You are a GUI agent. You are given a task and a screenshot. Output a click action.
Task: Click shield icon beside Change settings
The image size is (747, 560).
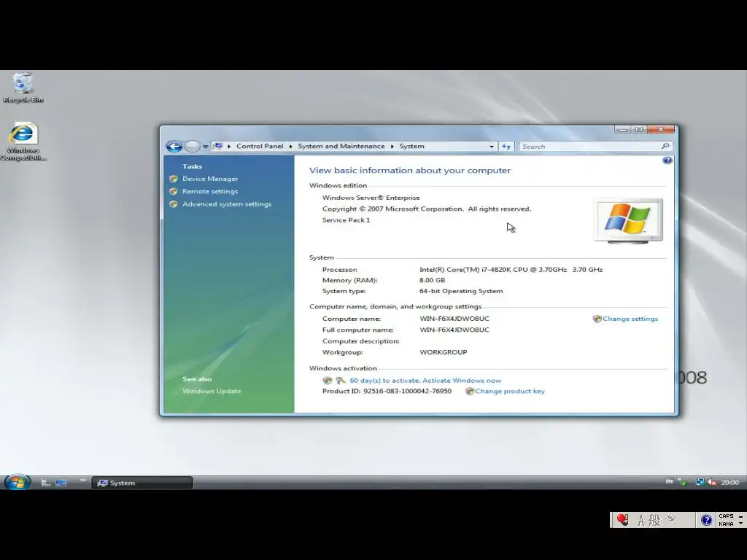(x=597, y=319)
